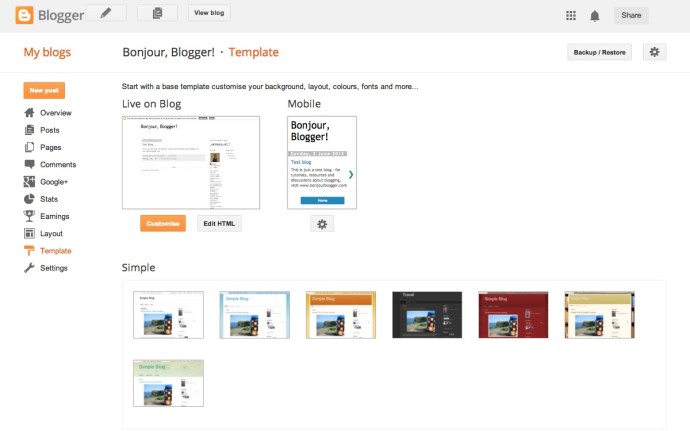Click the Posts sidebar icon

point(29,130)
